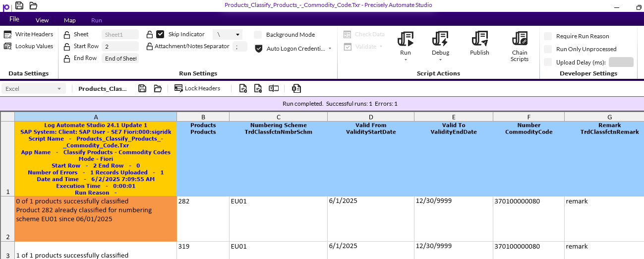Select column F header
Image resolution: width=644 pixels, height=259 pixels.
coord(528,117)
